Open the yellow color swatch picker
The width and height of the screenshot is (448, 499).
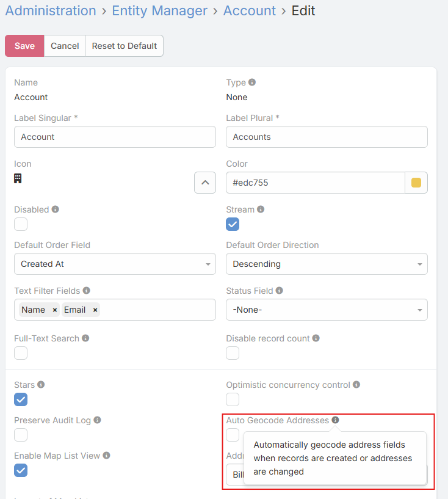tap(416, 183)
